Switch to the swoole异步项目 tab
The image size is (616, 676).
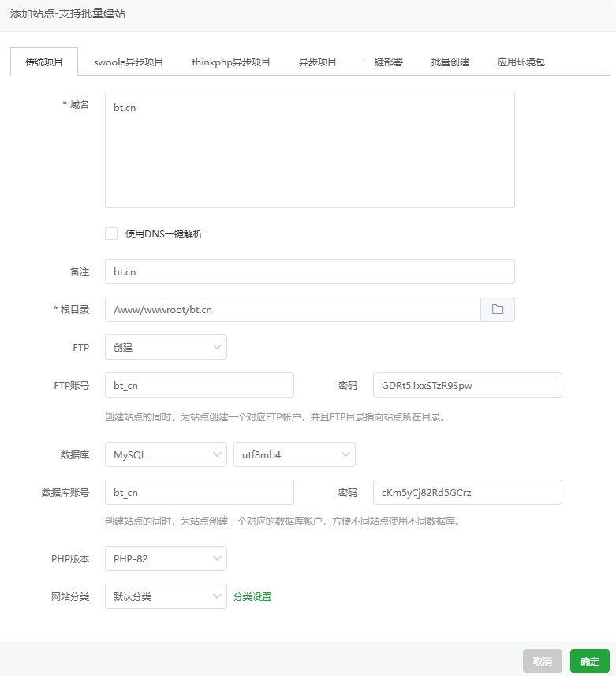[x=129, y=62]
